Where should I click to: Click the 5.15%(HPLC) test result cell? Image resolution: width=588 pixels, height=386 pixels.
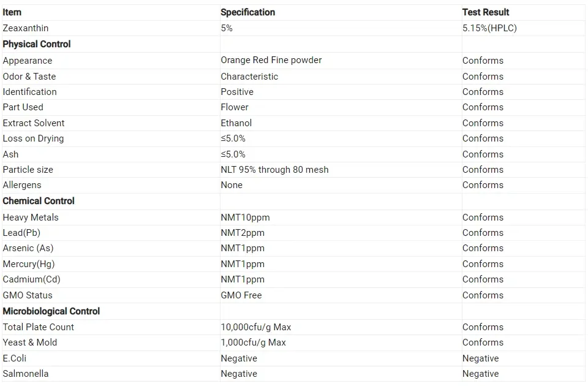coord(489,28)
